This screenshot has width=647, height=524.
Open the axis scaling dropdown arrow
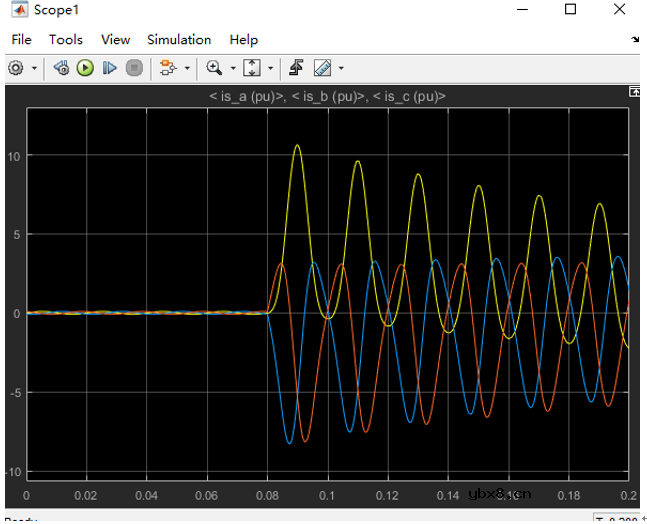tap(270, 69)
